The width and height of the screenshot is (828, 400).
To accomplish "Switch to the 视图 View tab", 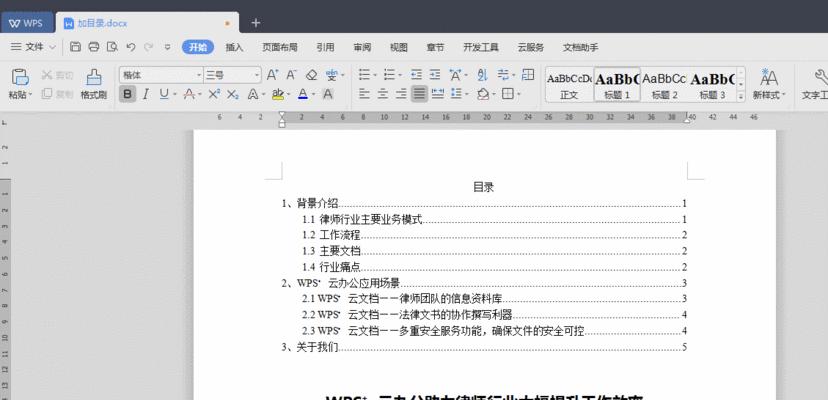I will pyautogui.click(x=399, y=47).
